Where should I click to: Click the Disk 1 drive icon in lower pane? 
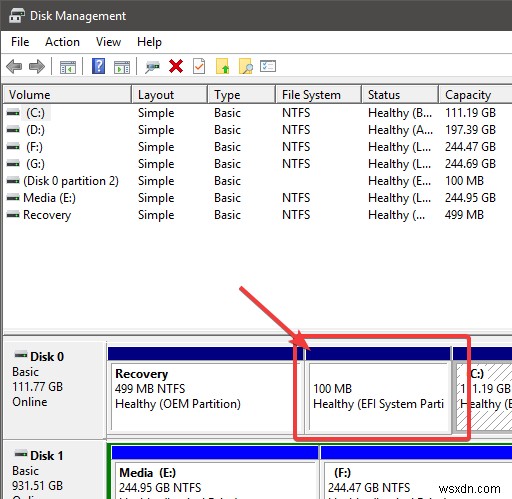[x=21, y=454]
